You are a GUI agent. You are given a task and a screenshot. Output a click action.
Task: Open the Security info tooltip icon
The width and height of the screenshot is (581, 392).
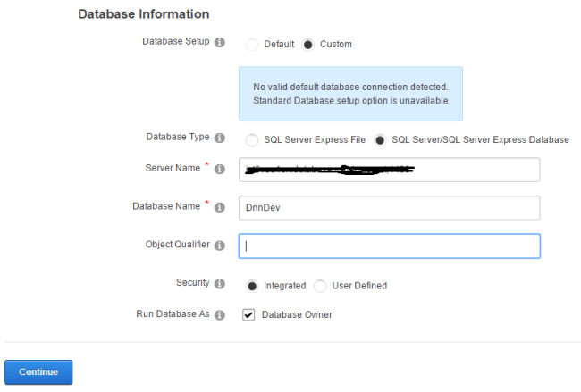[220, 283]
